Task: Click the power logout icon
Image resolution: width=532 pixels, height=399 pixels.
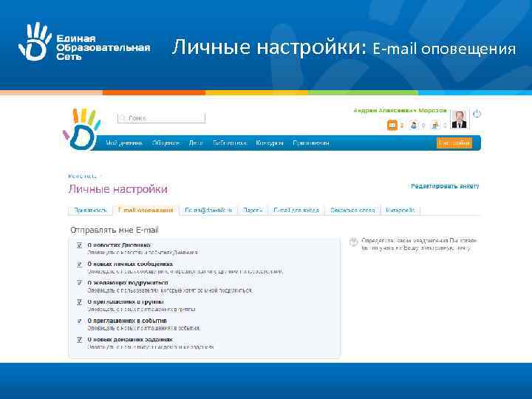Action: [x=477, y=114]
